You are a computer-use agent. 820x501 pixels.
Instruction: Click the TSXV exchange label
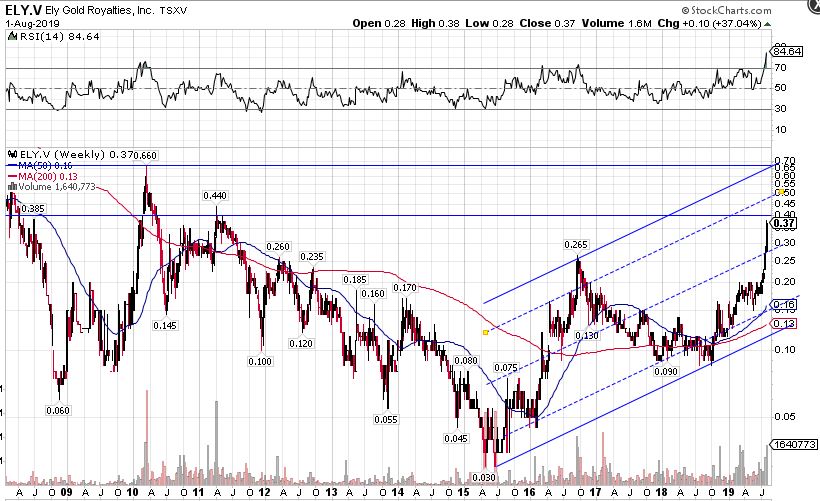pos(173,10)
